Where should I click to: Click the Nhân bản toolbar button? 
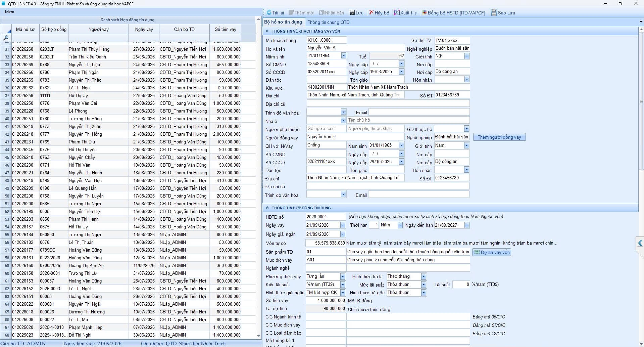click(x=332, y=13)
